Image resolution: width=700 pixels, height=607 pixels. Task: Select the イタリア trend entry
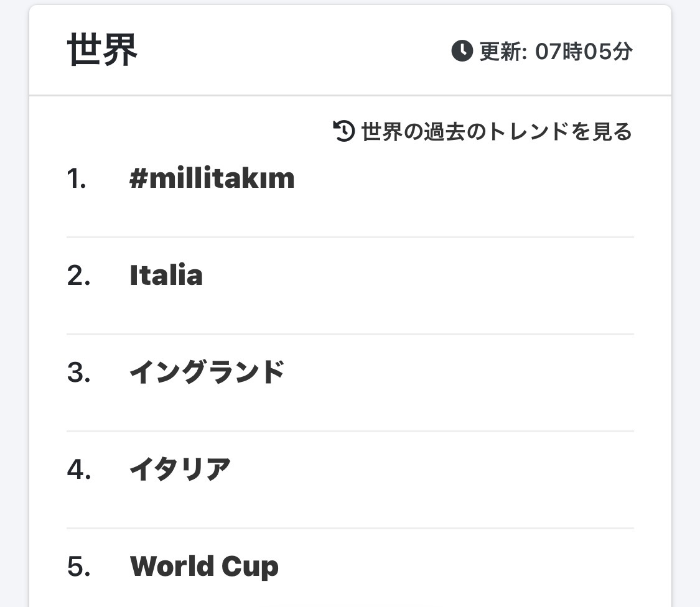point(180,469)
